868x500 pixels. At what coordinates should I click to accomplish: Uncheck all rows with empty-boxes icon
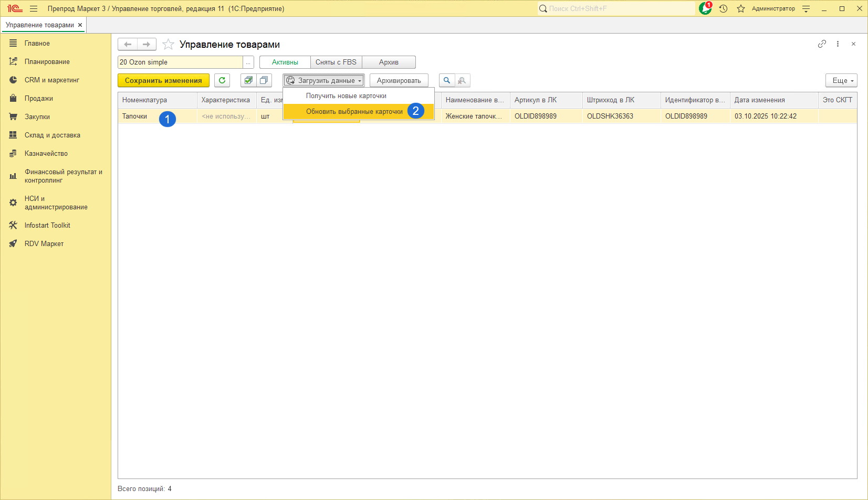click(264, 80)
